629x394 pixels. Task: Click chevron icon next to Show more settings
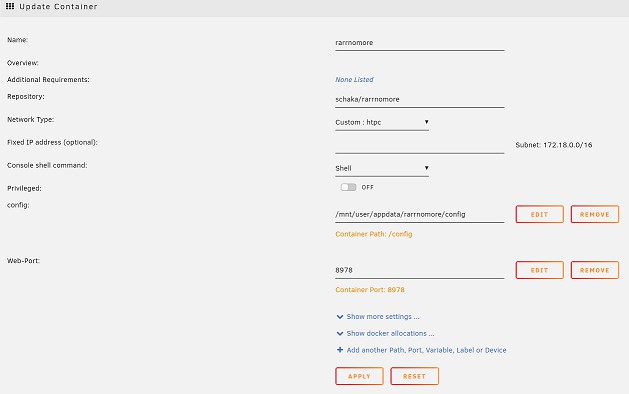340,317
